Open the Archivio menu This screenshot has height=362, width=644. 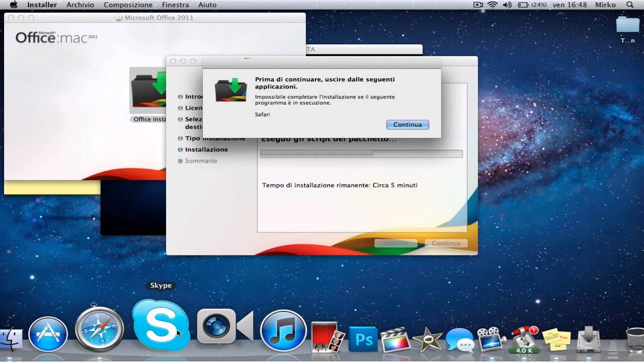pyautogui.click(x=80, y=5)
